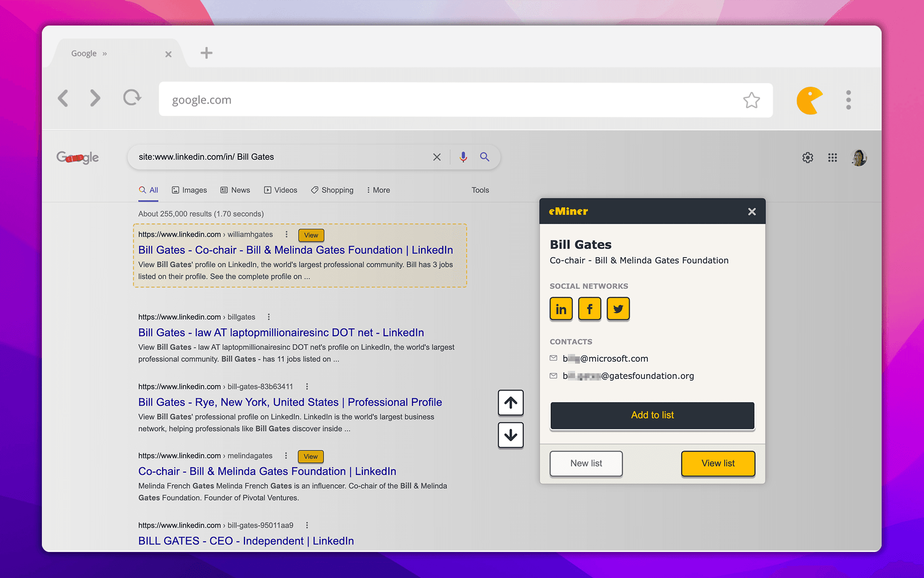Screen dimensions: 924x578
Task: Switch to Videos tab
Action: tap(281, 190)
